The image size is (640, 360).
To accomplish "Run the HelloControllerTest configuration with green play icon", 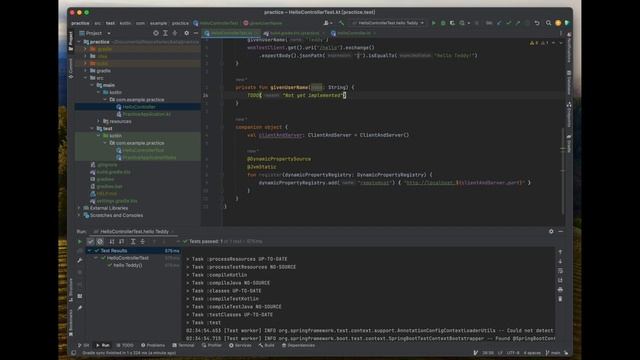I will click(433, 23).
